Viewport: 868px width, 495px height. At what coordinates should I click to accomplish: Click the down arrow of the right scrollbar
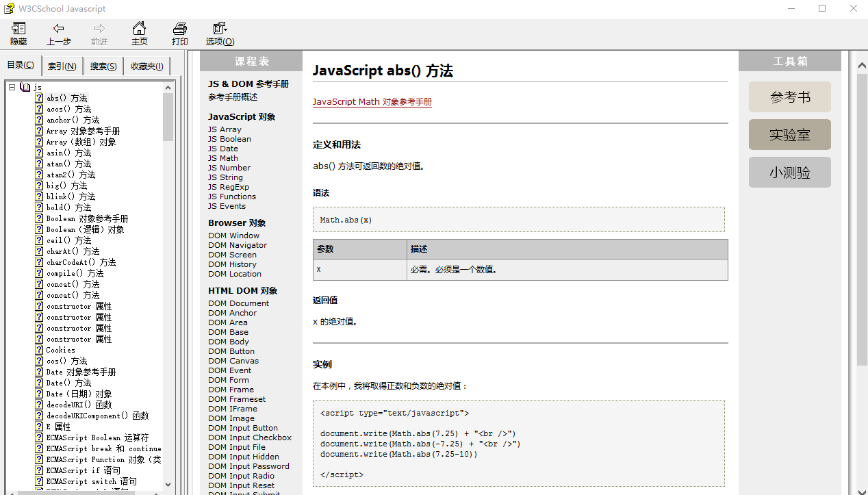click(x=862, y=490)
